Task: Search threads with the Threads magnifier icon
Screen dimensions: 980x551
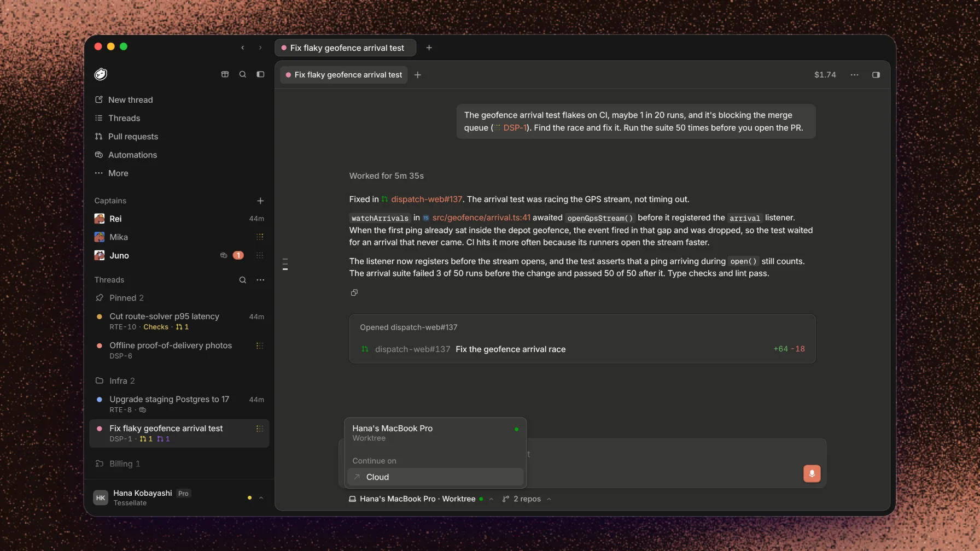Action: click(x=243, y=280)
